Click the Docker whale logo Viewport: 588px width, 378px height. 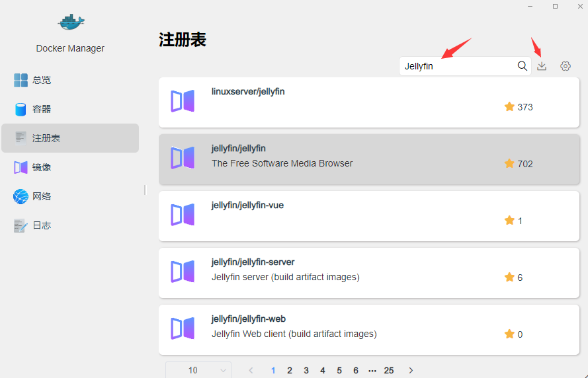(x=70, y=22)
